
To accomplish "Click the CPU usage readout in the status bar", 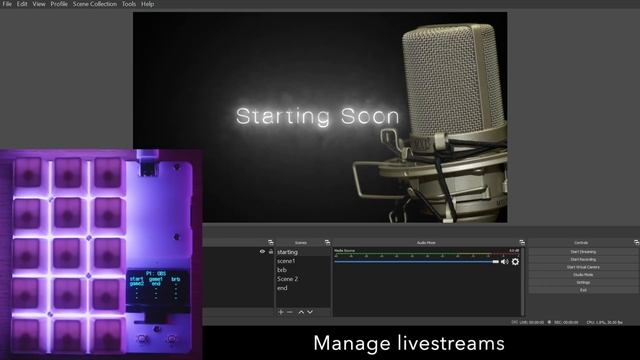I will click(x=604, y=322).
